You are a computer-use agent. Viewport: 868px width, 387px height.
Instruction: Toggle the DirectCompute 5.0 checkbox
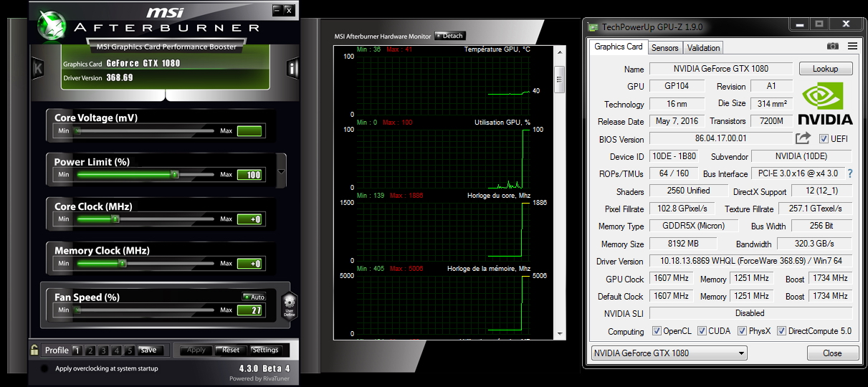coord(781,331)
